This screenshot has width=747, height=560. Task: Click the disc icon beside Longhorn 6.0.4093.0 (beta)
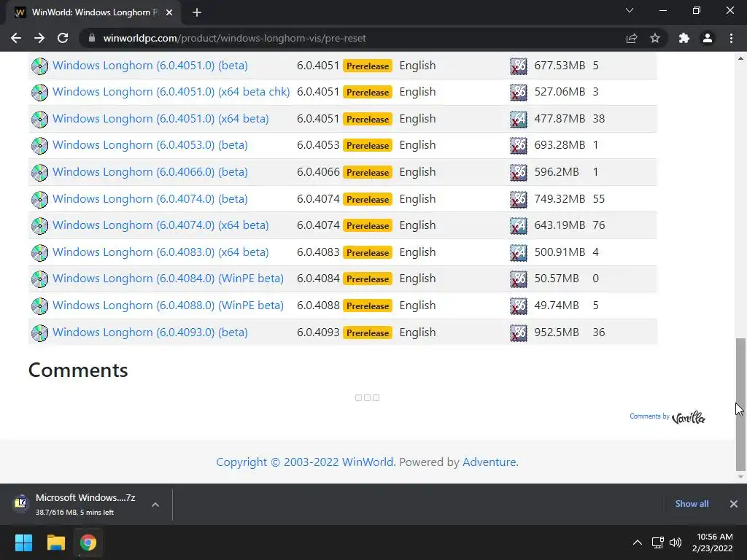click(x=39, y=332)
